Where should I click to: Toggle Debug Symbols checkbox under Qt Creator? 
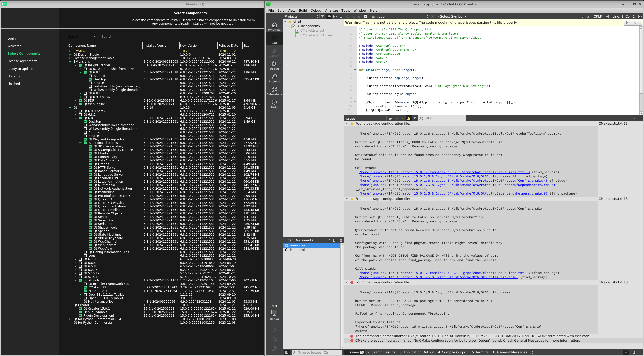point(80,312)
